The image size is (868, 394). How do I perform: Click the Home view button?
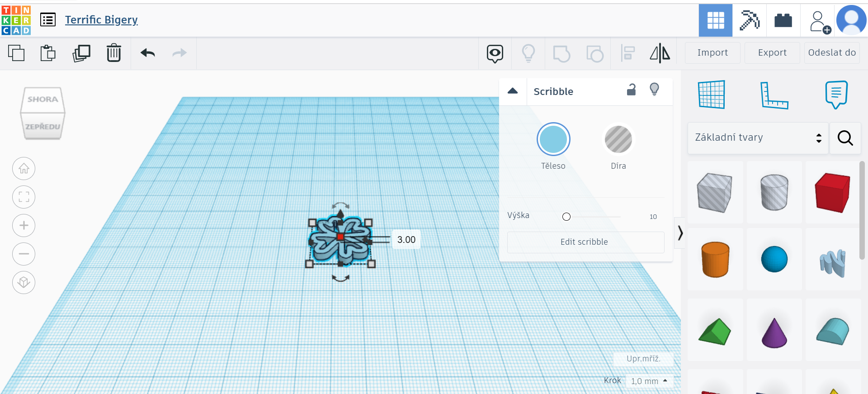24,169
